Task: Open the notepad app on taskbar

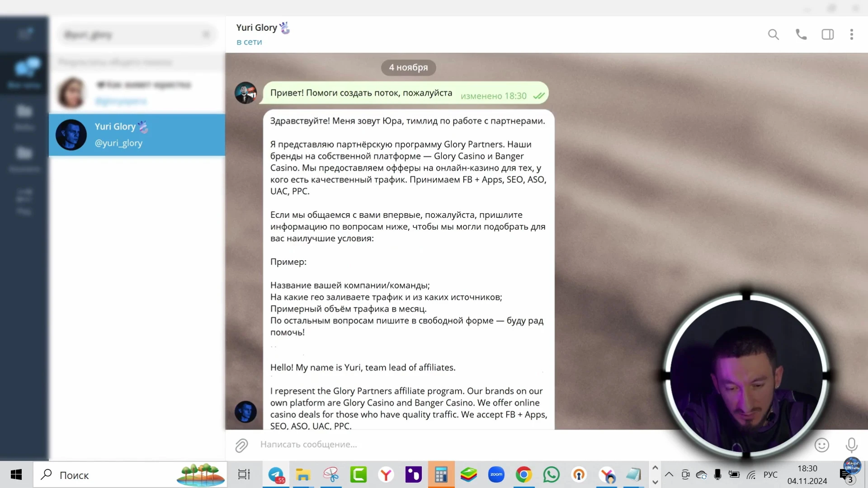Action: pos(634,475)
